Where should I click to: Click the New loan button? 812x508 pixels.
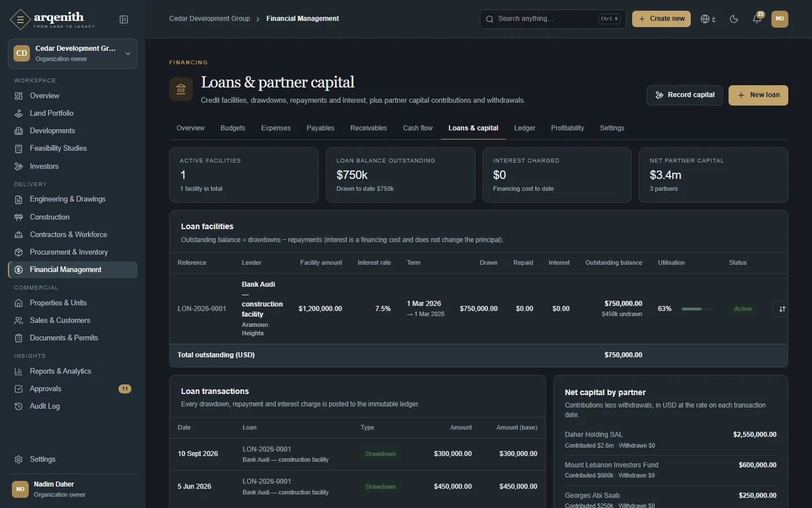pos(758,95)
